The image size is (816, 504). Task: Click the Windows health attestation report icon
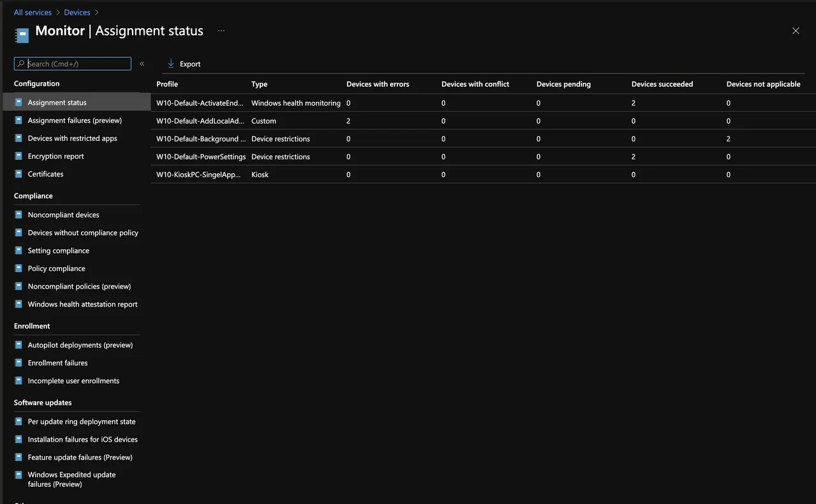coord(18,304)
